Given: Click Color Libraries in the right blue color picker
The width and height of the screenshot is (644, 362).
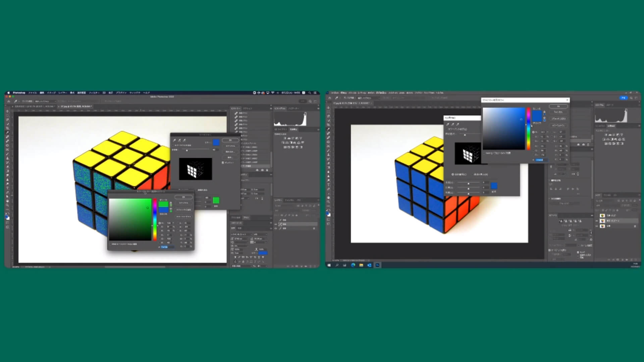Looking at the screenshot, I should click(558, 125).
